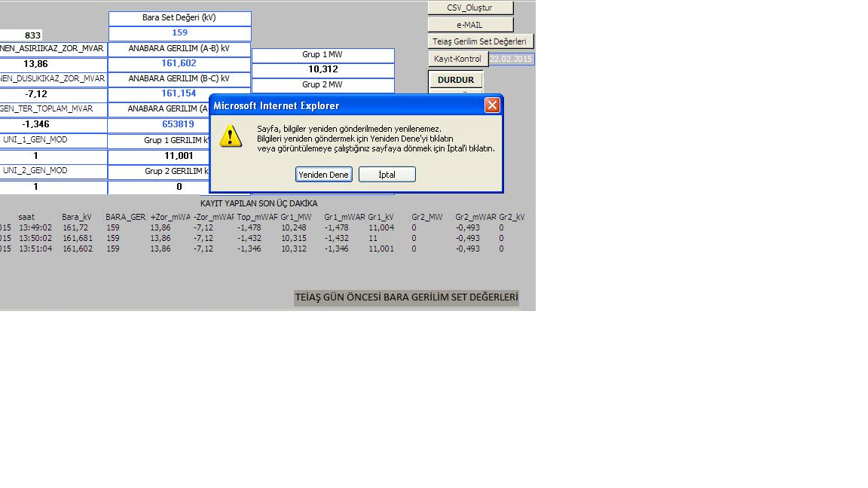Select the Grup 1 gerilim value 11,001
Image resolution: width=868 pixels, height=488 pixels.
[x=179, y=156]
